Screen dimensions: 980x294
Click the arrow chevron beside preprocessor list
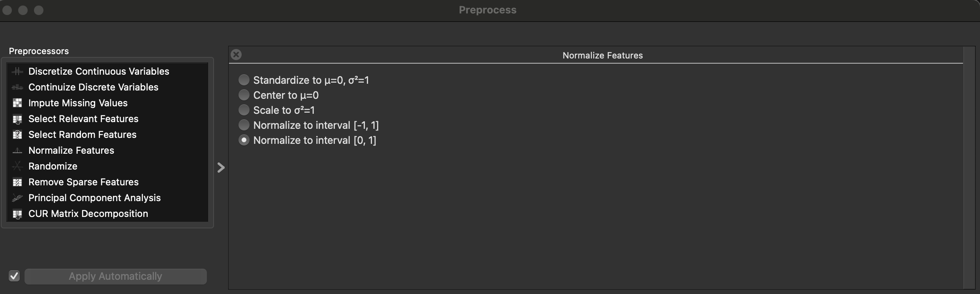click(221, 168)
